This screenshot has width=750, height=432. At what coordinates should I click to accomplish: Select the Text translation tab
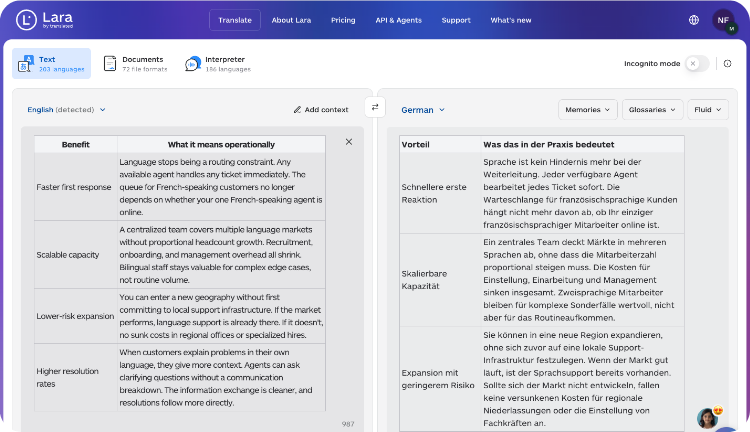(x=51, y=64)
